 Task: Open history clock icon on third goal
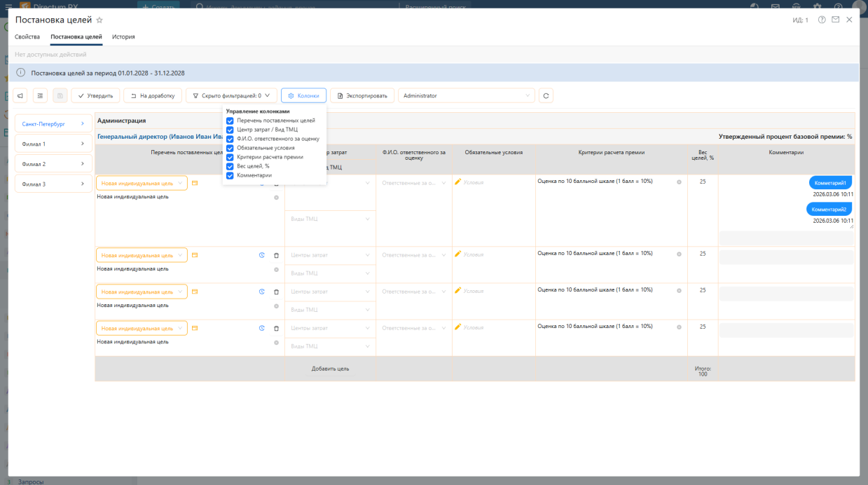tap(262, 292)
